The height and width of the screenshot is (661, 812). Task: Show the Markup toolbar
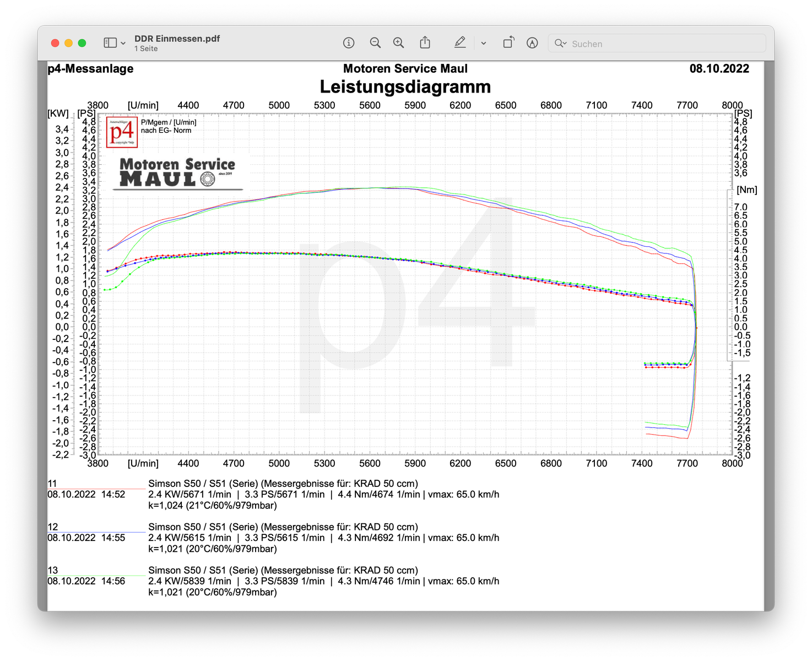tap(532, 43)
